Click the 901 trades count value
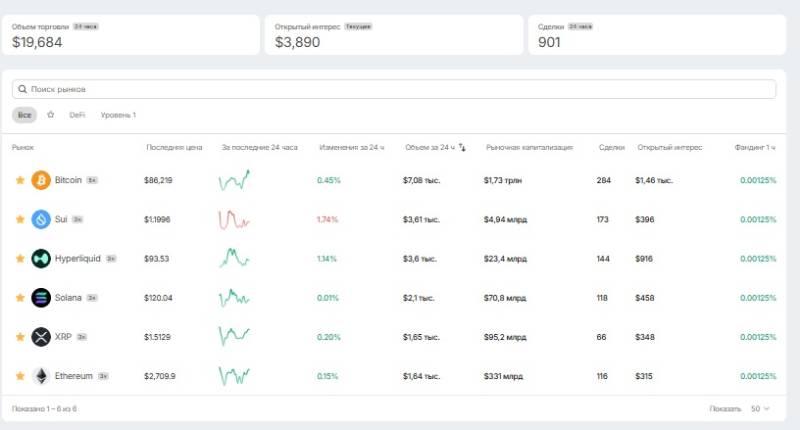 tap(549, 42)
